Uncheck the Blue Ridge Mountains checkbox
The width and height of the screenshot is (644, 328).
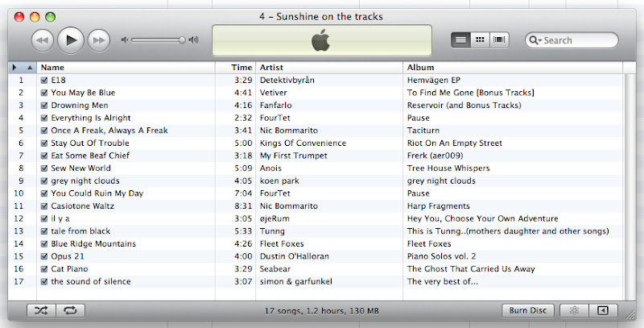pyautogui.click(x=44, y=243)
